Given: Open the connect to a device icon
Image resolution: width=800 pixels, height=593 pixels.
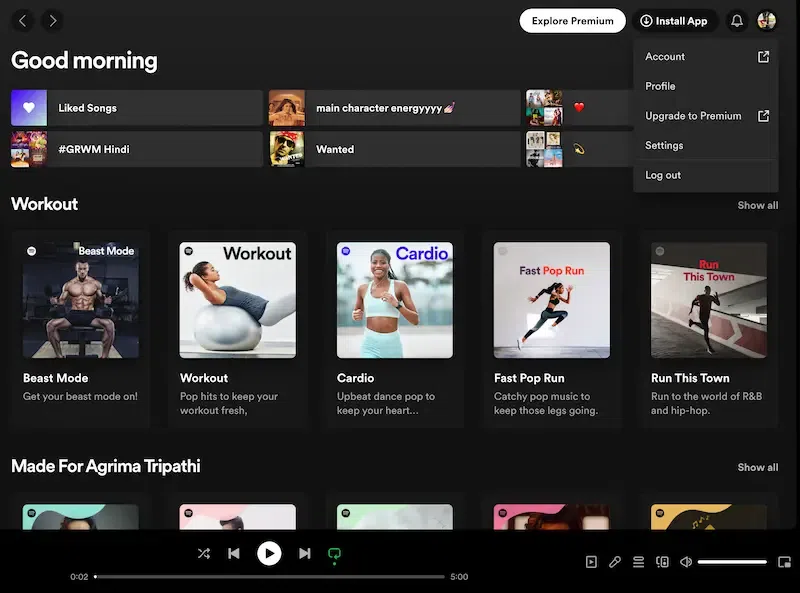Looking at the screenshot, I should [662, 562].
